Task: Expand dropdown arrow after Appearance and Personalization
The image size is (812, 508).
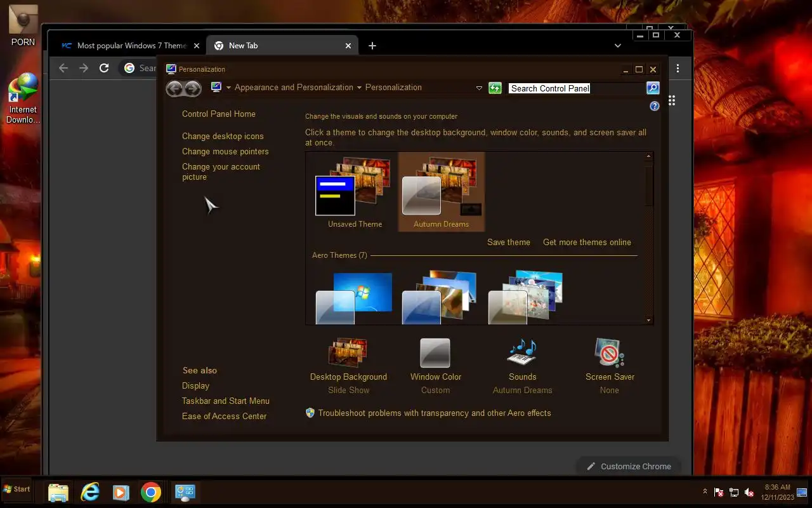Action: (x=359, y=88)
